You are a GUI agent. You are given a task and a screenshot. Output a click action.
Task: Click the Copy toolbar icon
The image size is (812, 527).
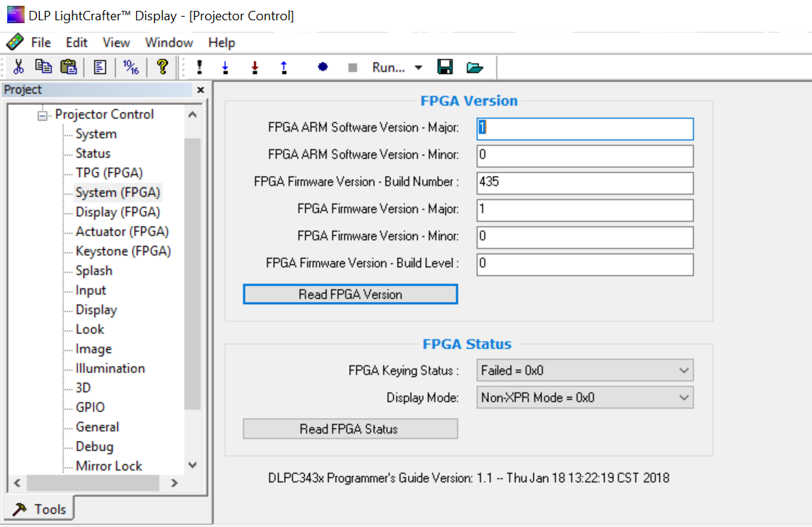pyautogui.click(x=43, y=67)
